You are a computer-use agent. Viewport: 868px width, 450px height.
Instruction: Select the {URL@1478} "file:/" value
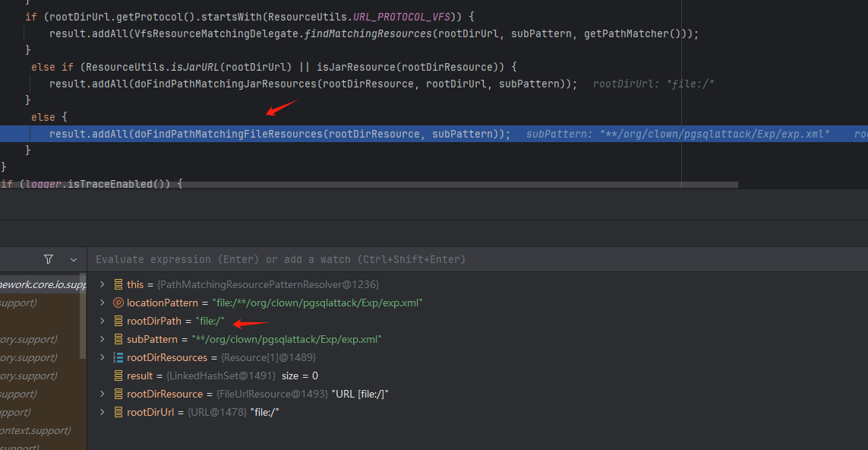tap(233, 412)
